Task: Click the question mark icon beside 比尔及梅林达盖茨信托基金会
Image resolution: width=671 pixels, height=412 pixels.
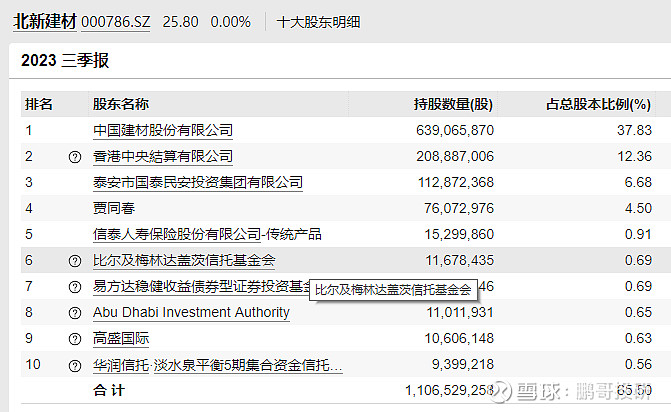Action: [x=74, y=261]
